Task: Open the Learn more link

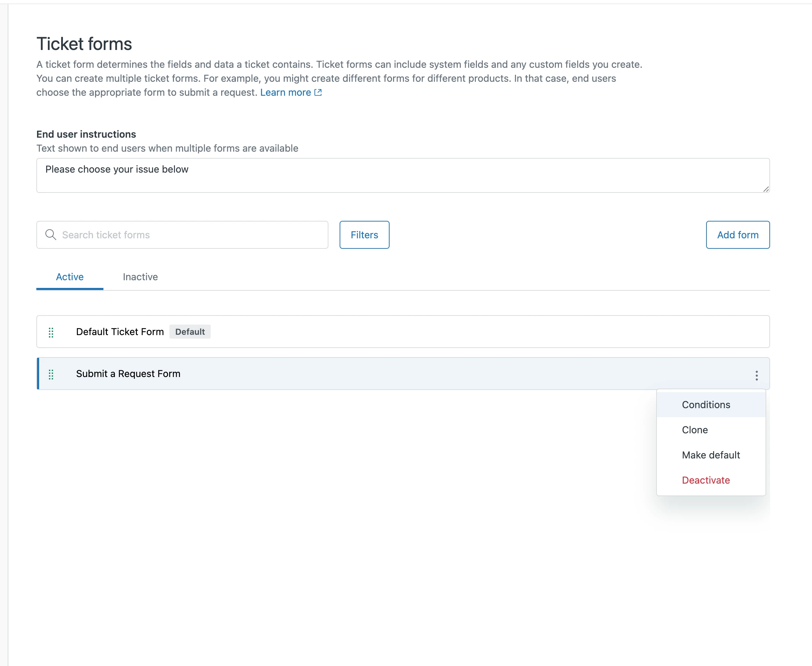Action: click(285, 93)
